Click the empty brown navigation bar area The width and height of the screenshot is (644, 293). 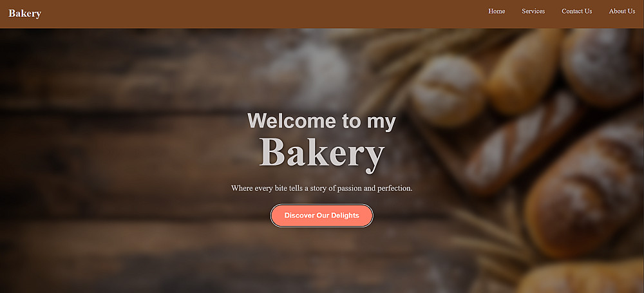tap(263, 14)
